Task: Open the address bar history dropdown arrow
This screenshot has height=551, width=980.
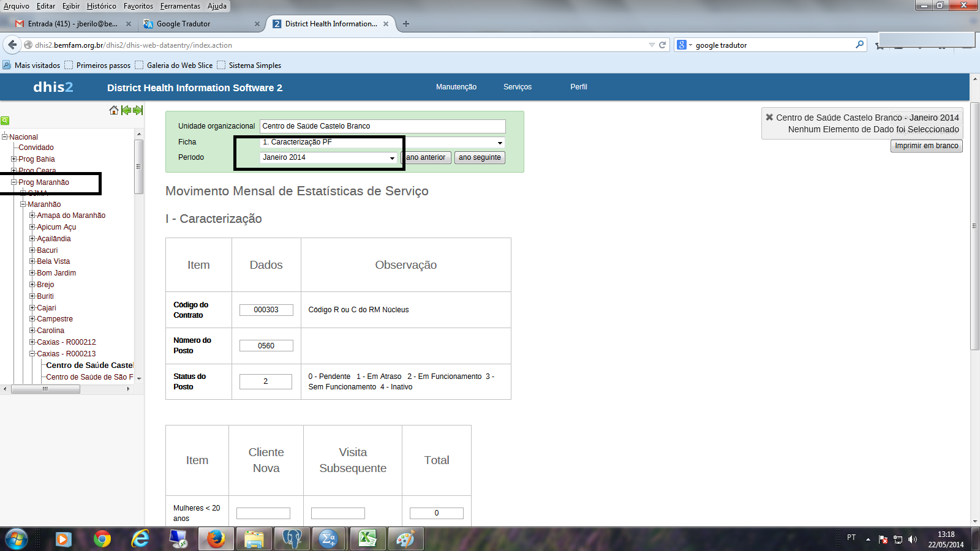Action: 652,45
